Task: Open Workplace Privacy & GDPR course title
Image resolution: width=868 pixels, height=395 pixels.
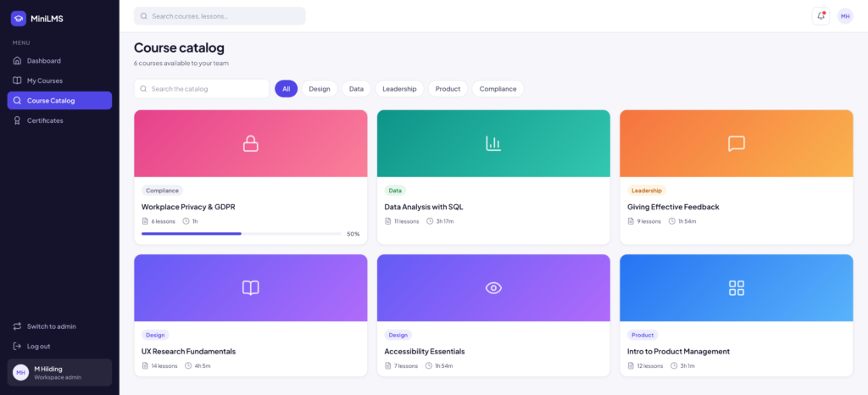Action: click(189, 207)
